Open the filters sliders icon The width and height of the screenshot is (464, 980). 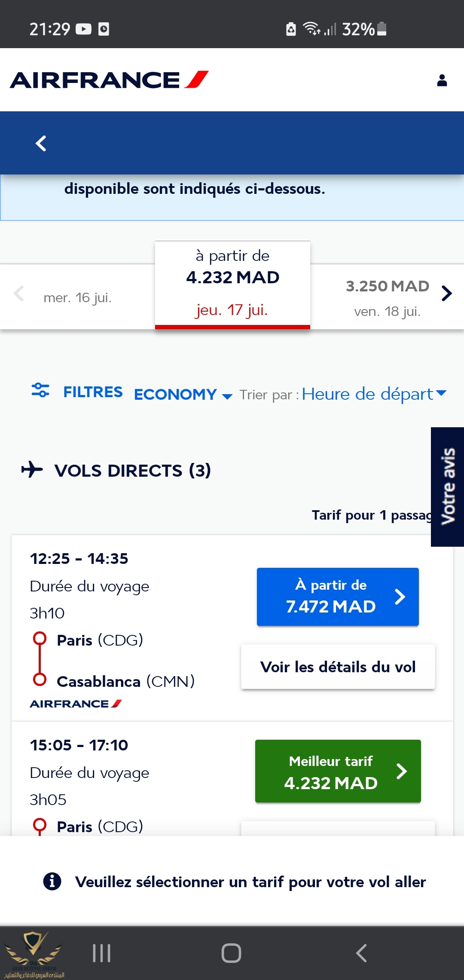click(40, 390)
